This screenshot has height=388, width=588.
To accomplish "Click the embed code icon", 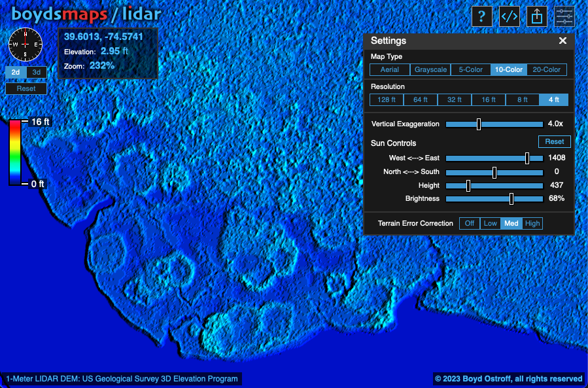I will click(510, 16).
